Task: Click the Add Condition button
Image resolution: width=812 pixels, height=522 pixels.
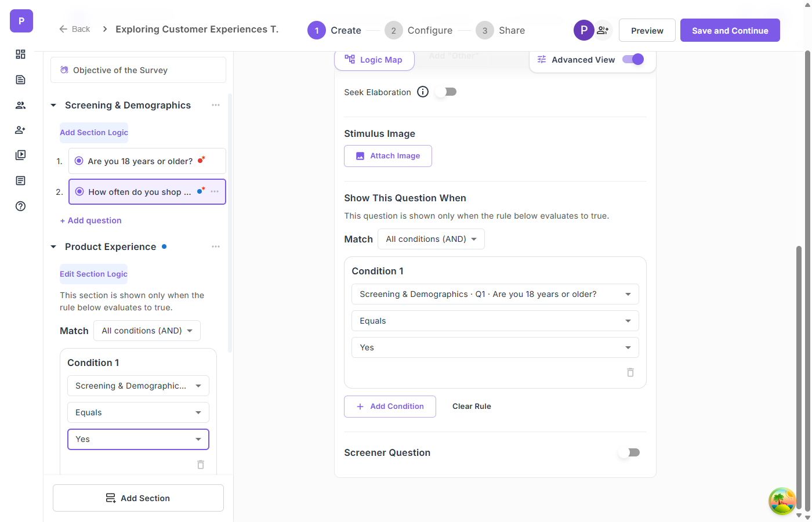Action: tap(390, 407)
